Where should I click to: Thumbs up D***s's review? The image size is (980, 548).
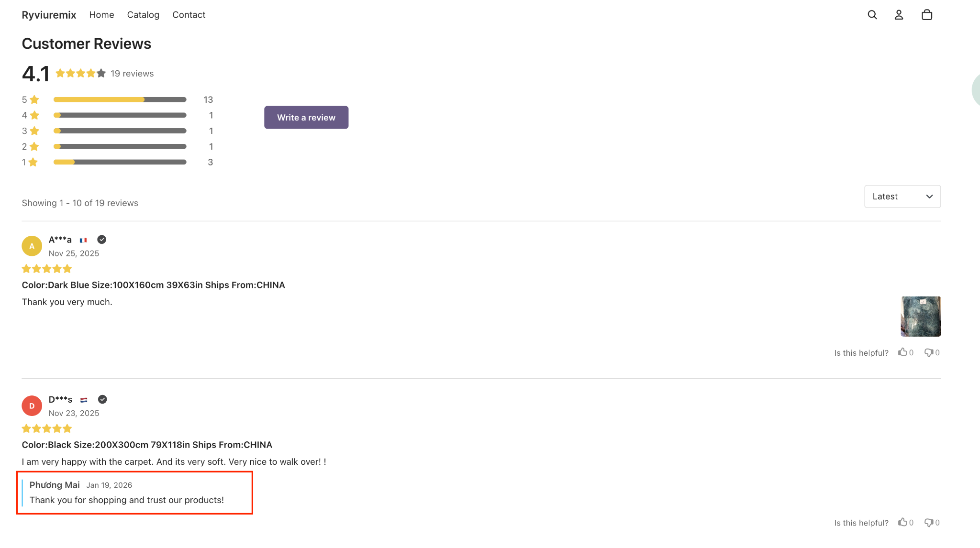click(902, 522)
